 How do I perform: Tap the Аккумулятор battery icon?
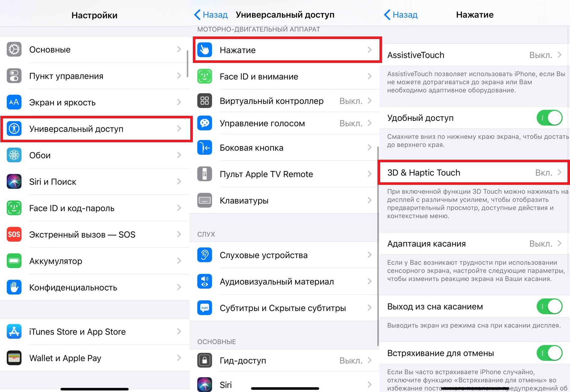(14, 261)
